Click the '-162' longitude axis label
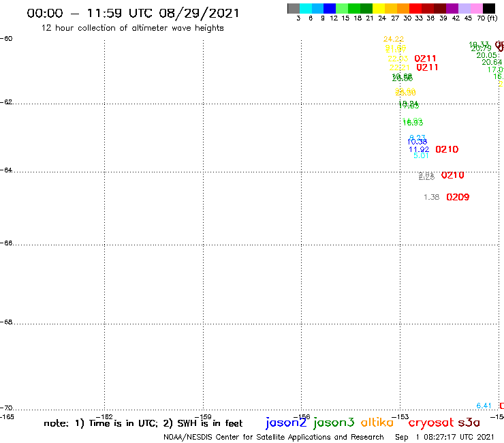The width and height of the screenshot is (504, 443). (104, 417)
